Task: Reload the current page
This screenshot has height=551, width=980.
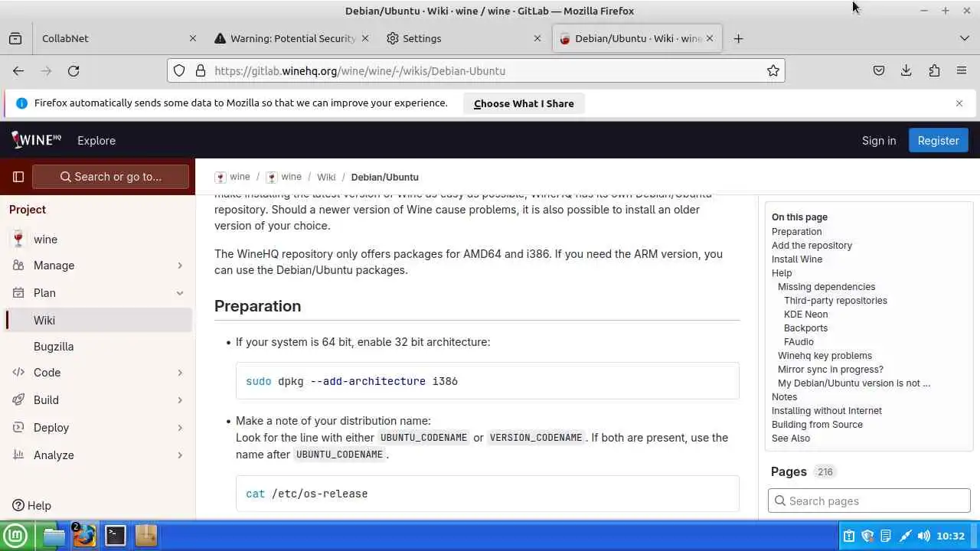Action: [x=73, y=70]
